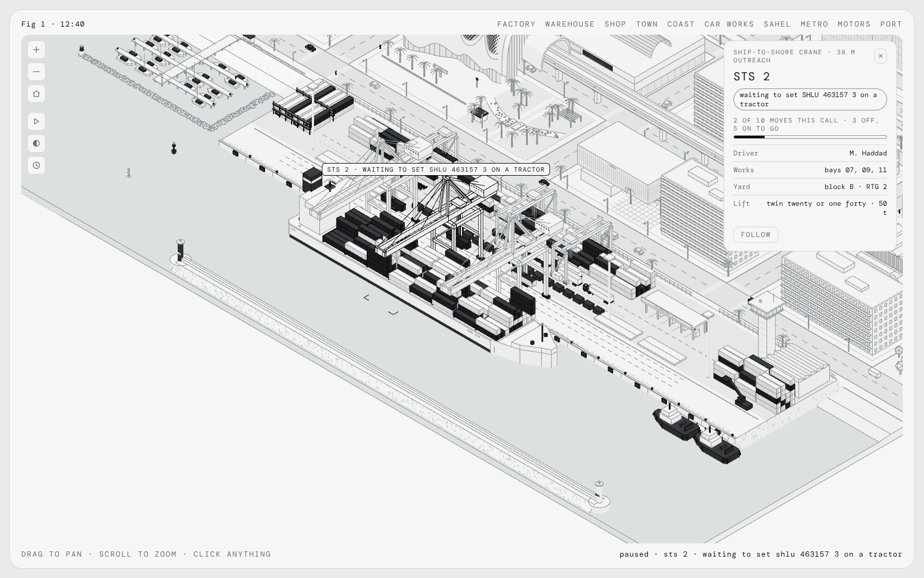Switch to the WAREHOUSE scene

(569, 24)
